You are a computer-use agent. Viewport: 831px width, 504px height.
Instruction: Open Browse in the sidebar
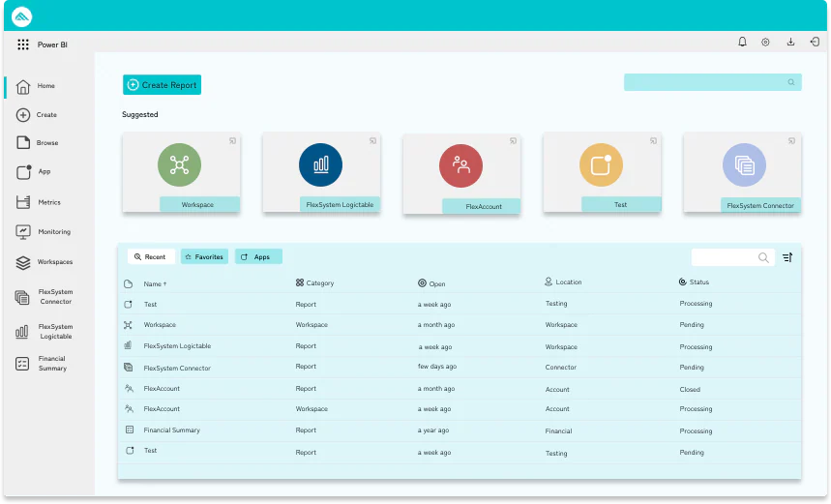[37, 143]
